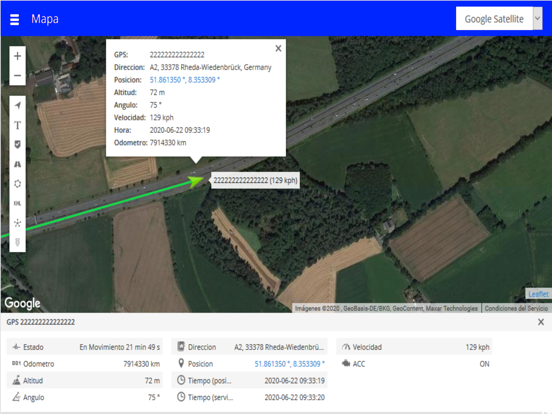The width and height of the screenshot is (552, 414).
Task: Zoom out the map with minus button
Action: [x=18, y=75]
